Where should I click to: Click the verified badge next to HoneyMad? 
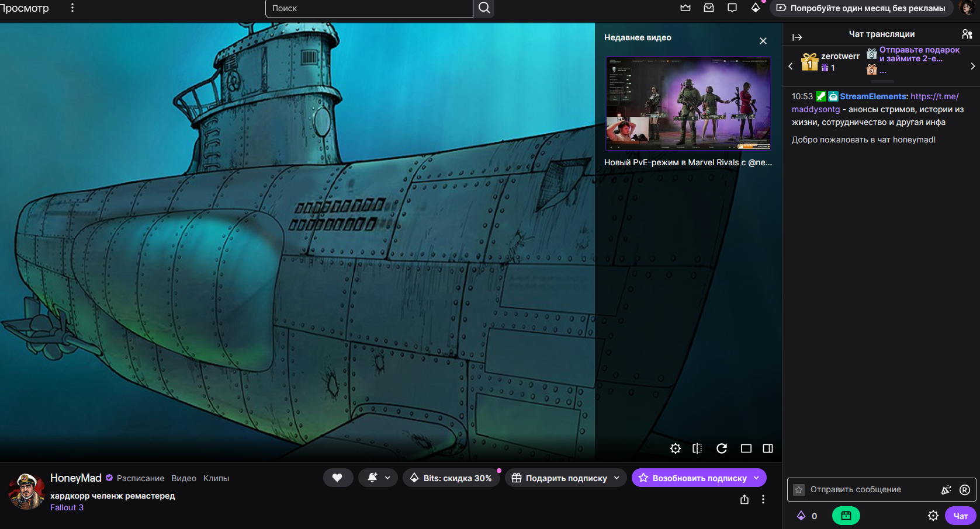[x=109, y=478]
